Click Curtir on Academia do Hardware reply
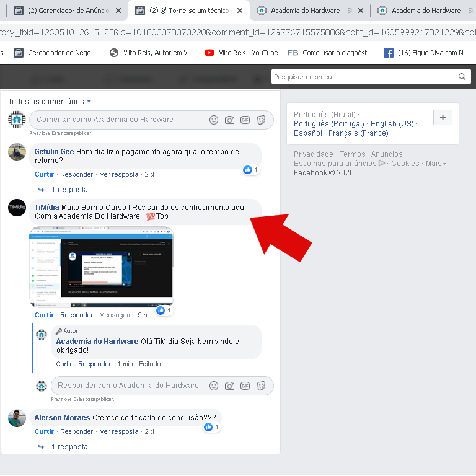The width and height of the screenshot is (476, 476). [64, 364]
